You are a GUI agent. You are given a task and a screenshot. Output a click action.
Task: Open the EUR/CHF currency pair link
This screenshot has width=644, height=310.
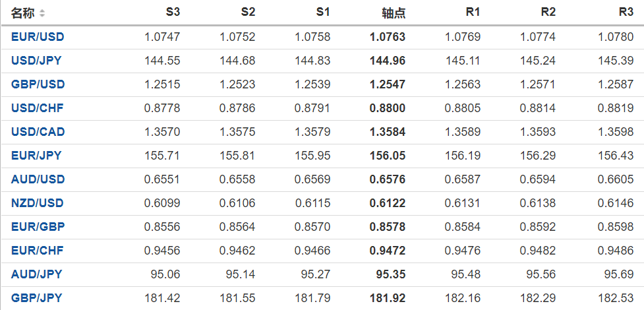click(x=37, y=251)
